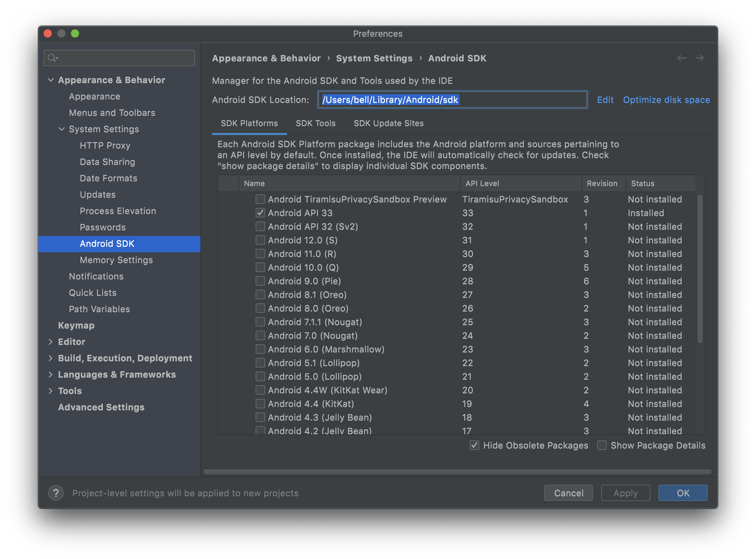The height and width of the screenshot is (559, 756).
Task: Select the Android 5.0 (Lollipop) row
Action: 457,376
